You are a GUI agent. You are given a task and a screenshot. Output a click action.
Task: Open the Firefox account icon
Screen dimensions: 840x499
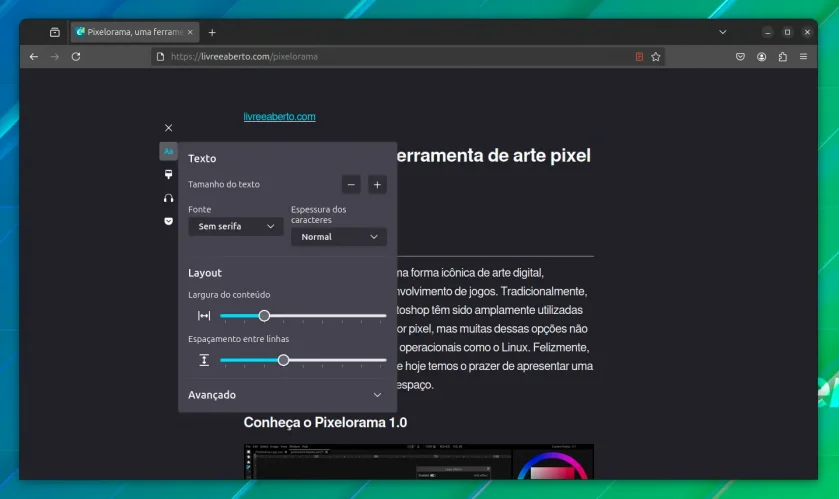[761, 56]
